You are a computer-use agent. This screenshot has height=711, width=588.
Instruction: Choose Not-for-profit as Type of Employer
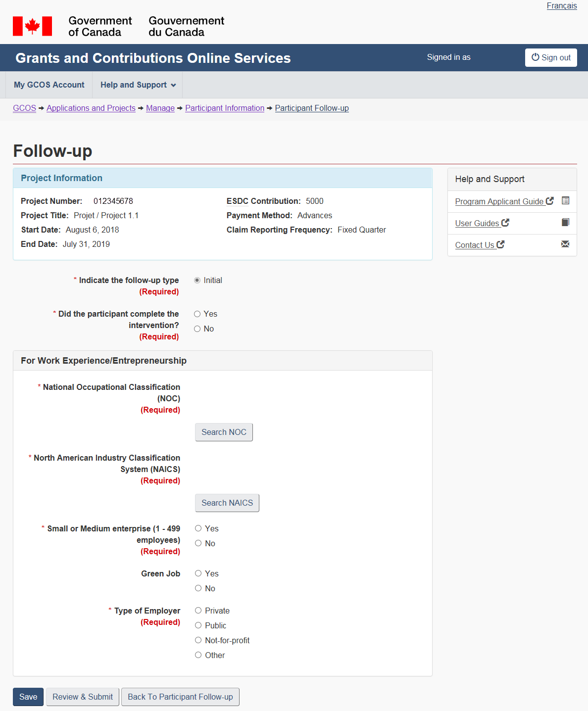click(x=198, y=640)
